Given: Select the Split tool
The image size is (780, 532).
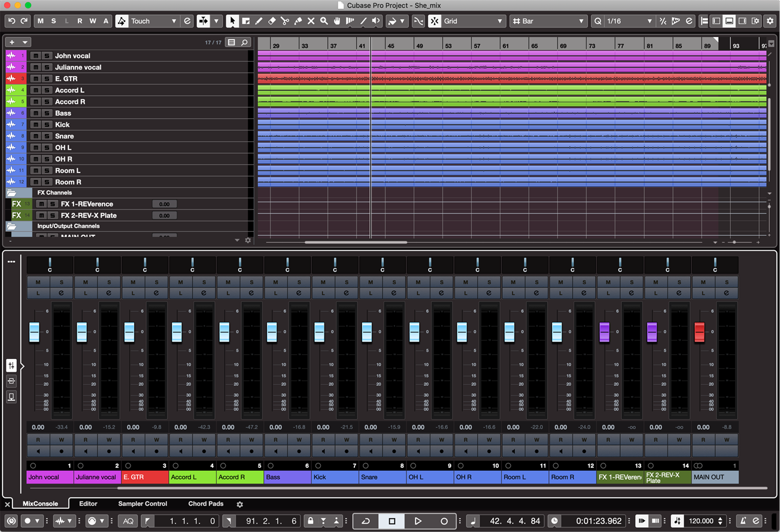Looking at the screenshot, I should click(x=284, y=21).
